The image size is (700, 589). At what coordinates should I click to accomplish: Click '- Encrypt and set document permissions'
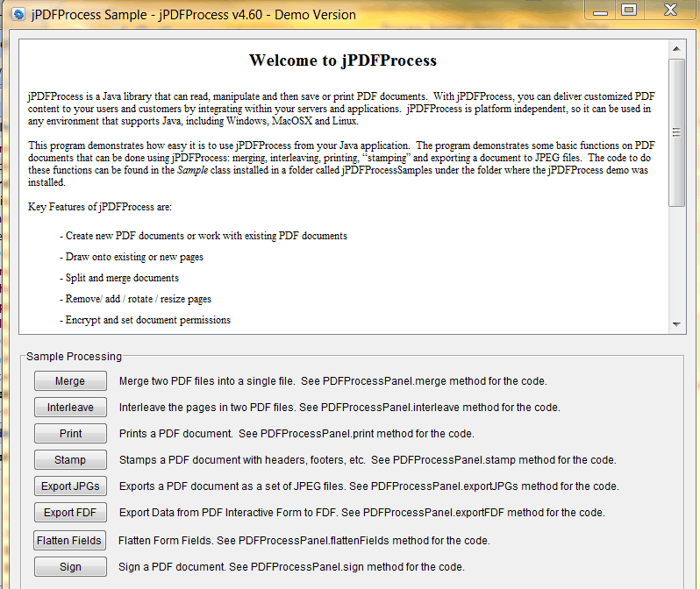[x=145, y=320]
